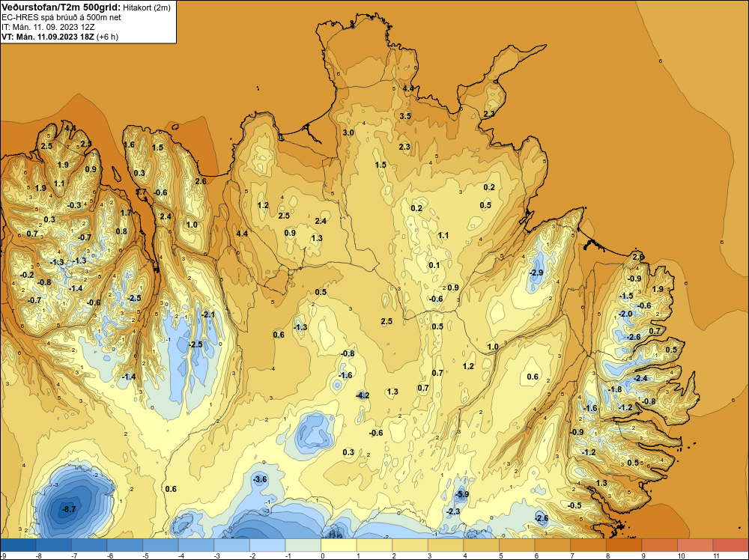Select the legend color between 6 and 7
The height and width of the screenshot is (560, 749).
[x=553, y=545]
